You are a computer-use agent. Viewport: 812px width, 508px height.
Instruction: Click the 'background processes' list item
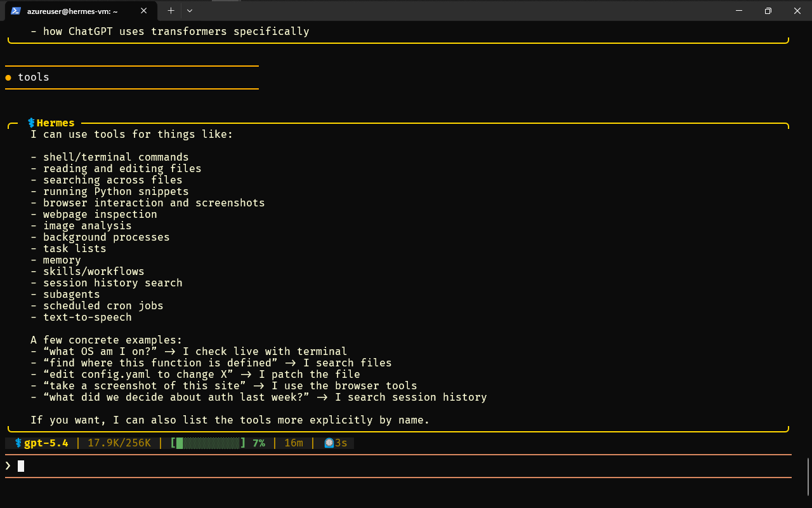point(100,237)
